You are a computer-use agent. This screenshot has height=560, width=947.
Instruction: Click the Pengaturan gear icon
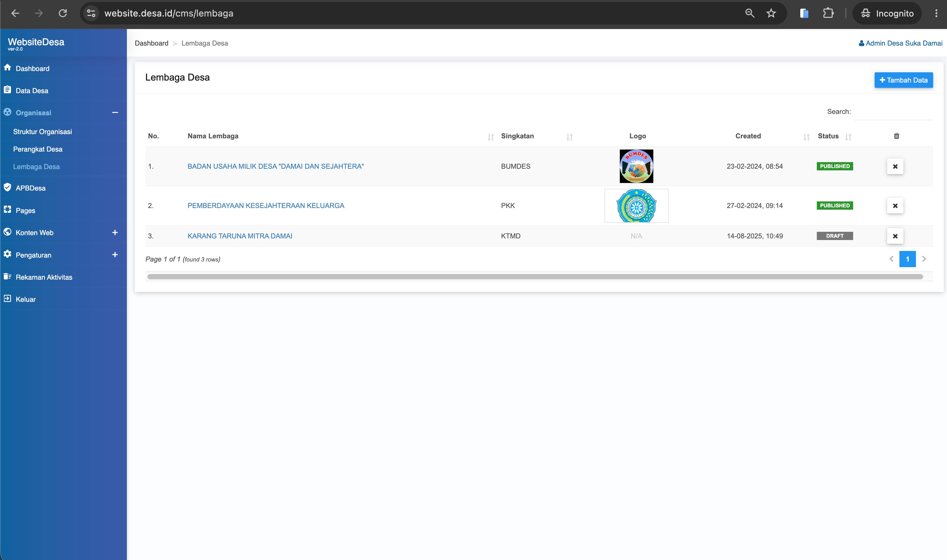coord(7,254)
